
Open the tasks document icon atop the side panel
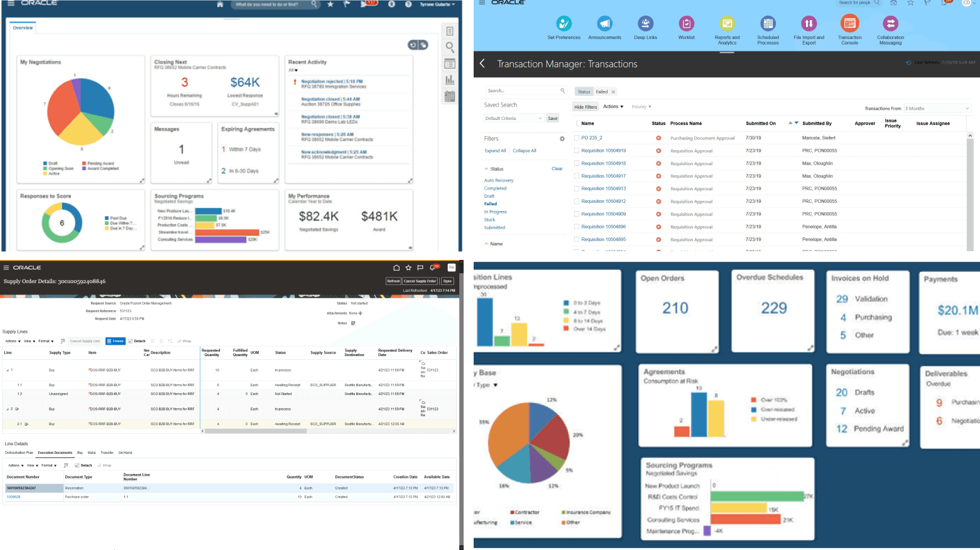450,31
